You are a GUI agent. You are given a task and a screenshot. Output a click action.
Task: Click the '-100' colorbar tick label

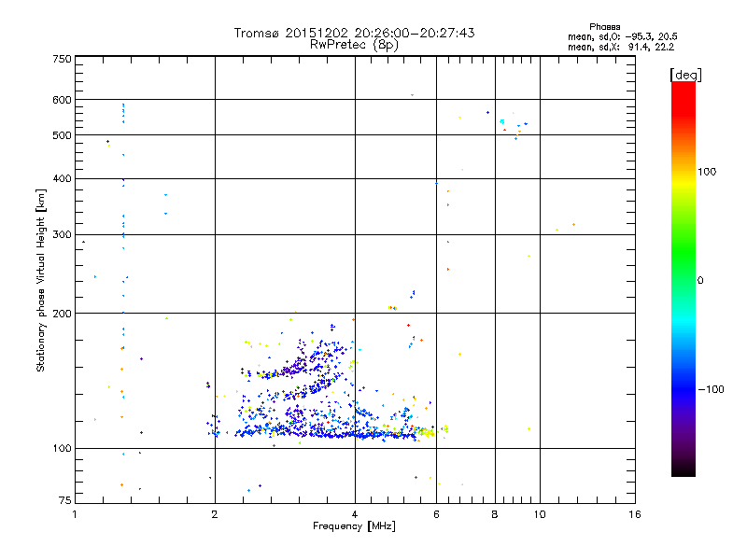[711, 389]
